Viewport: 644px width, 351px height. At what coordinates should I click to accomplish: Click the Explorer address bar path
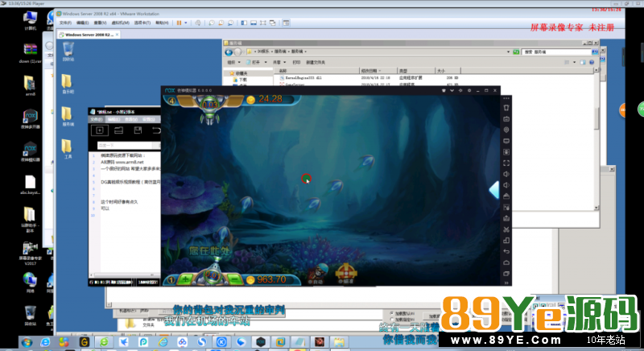378,52
